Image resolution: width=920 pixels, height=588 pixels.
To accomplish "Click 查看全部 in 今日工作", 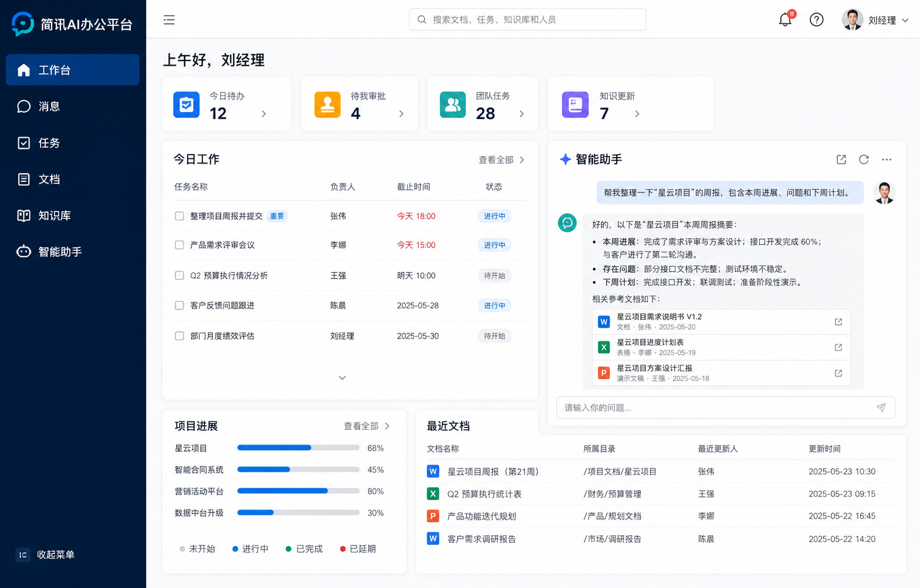I will pos(502,159).
